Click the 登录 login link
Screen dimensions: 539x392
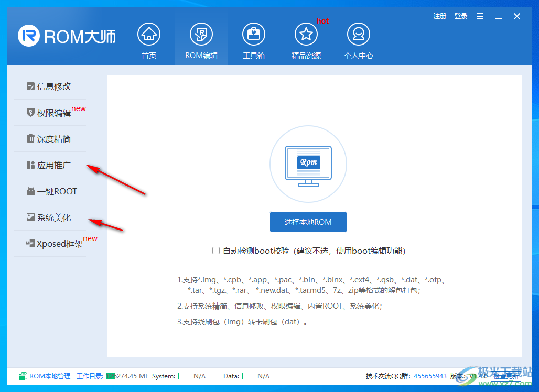(461, 16)
